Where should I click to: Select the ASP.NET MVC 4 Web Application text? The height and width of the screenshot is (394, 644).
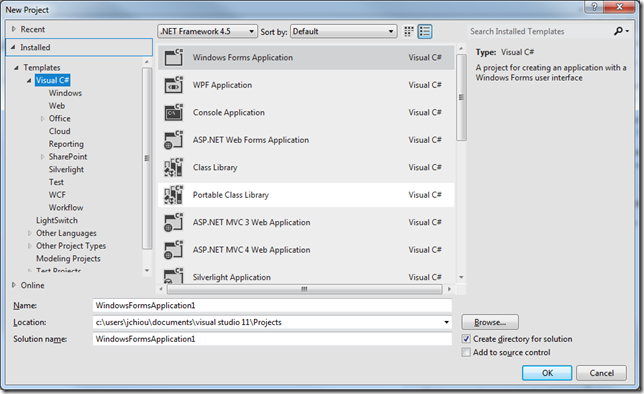pyautogui.click(x=252, y=250)
